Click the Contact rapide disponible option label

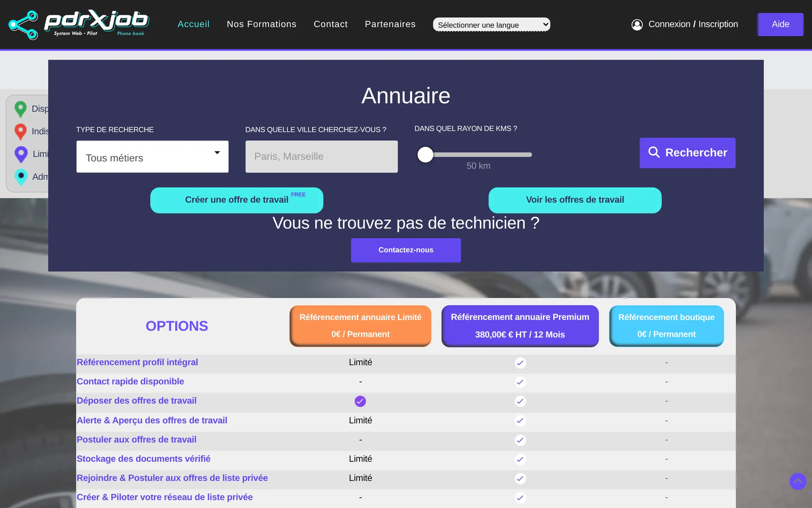tap(130, 381)
